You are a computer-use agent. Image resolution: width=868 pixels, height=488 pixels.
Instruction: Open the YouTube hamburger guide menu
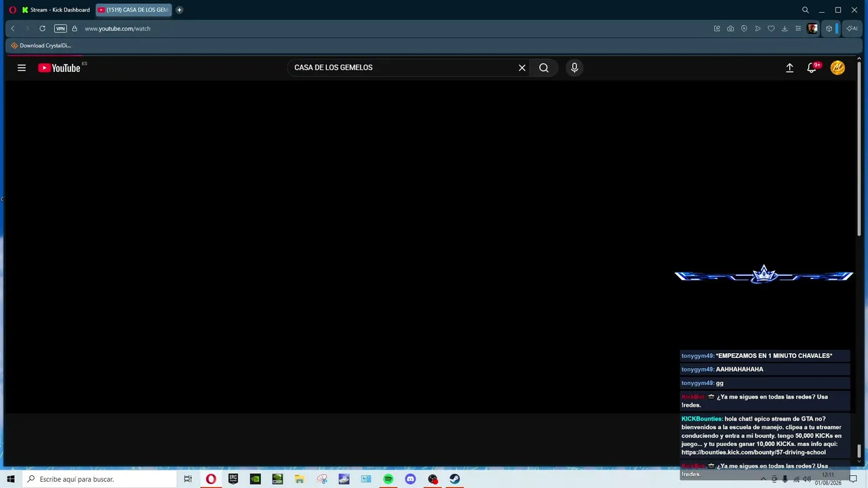click(x=22, y=68)
